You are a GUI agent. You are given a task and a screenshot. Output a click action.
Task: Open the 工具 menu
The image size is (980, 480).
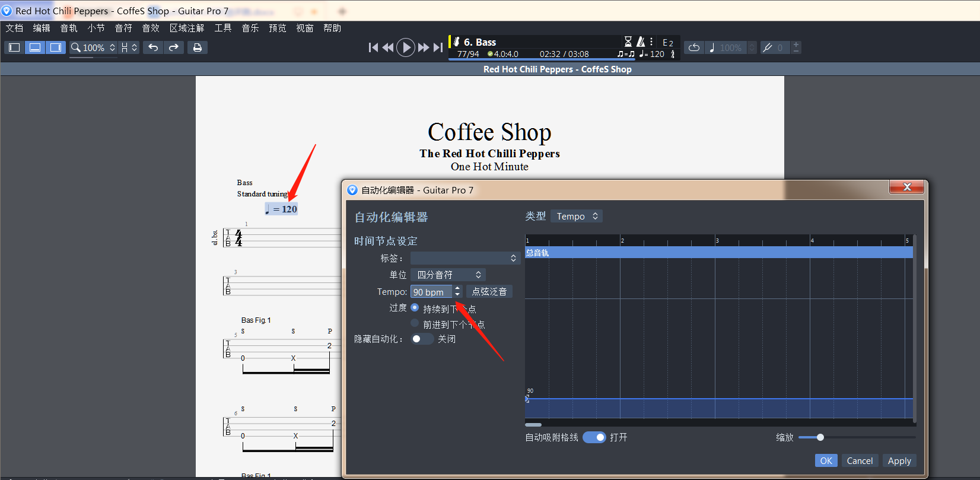223,28
